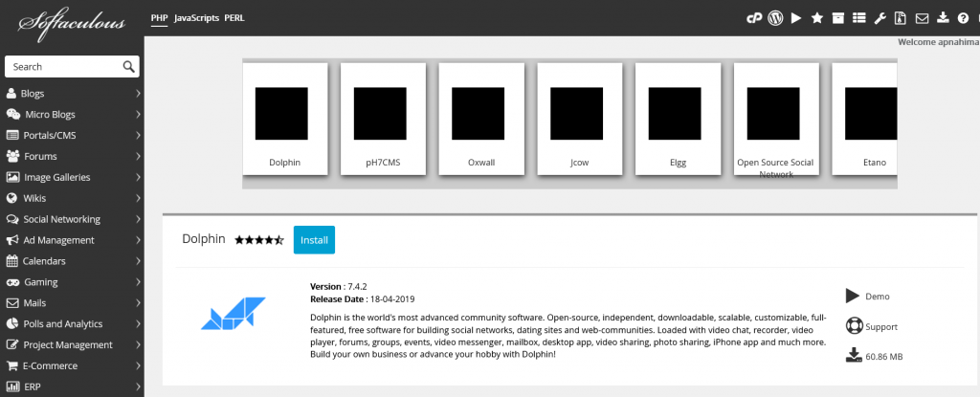Expand the Social Networking chevron
This screenshot has height=397, width=980.
pos(138,219)
